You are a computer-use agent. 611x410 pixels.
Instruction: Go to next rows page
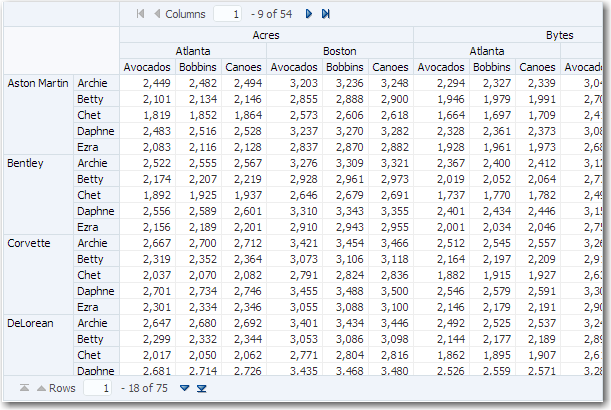tap(184, 388)
